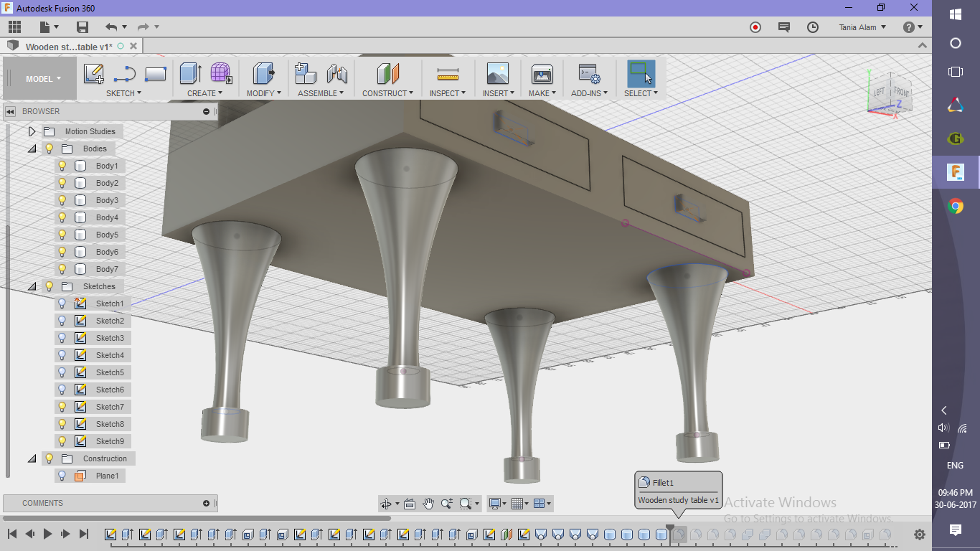Open the INSPECT menu
The height and width of the screenshot is (551, 980).
point(448,93)
